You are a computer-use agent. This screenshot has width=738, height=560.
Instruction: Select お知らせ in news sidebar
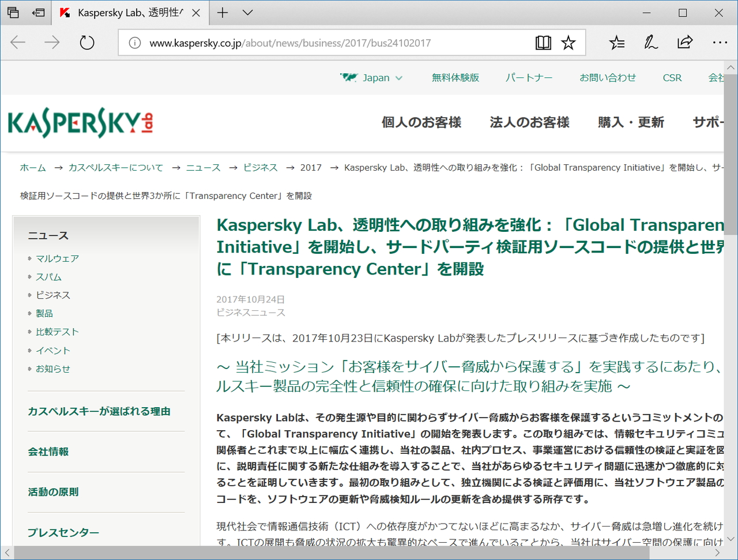[53, 369]
